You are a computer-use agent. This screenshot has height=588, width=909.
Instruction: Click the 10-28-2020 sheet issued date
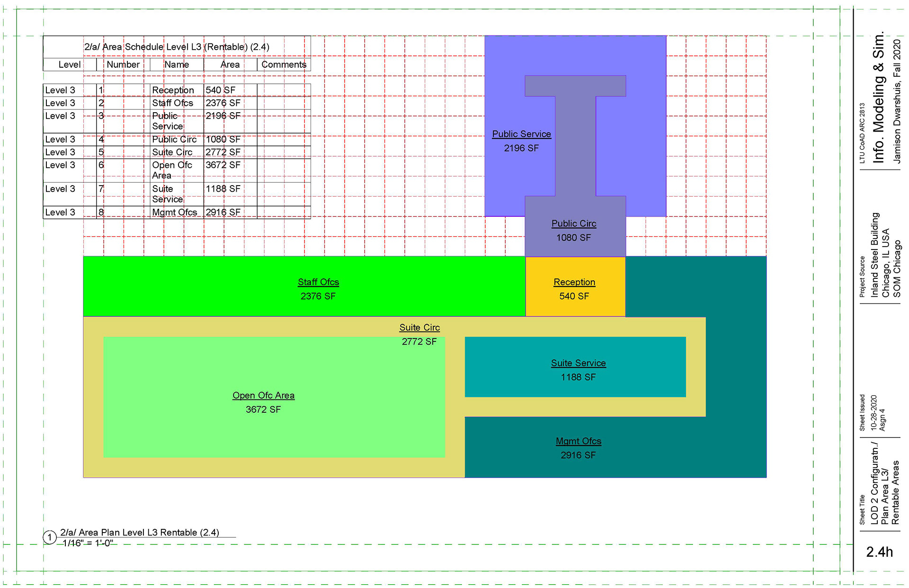point(874,412)
